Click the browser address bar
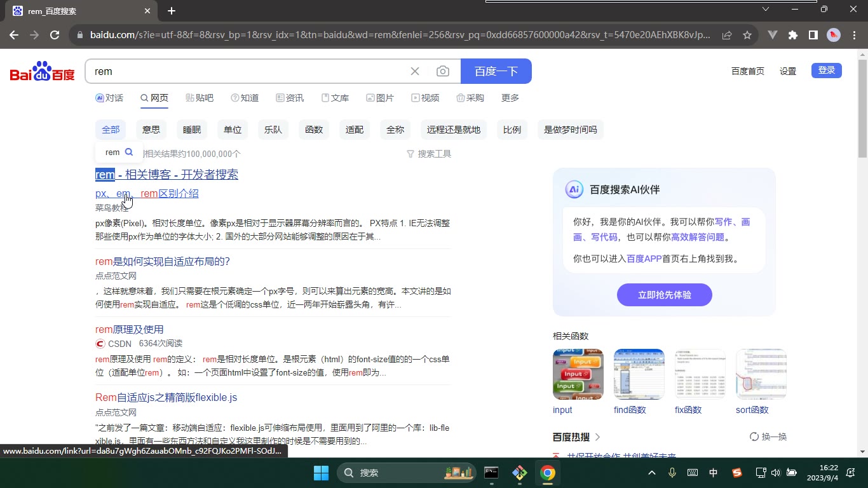 tap(400, 35)
